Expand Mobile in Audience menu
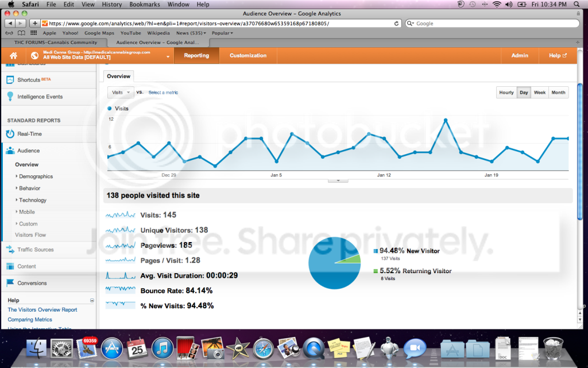The width and height of the screenshot is (588, 368). pyautogui.click(x=26, y=212)
